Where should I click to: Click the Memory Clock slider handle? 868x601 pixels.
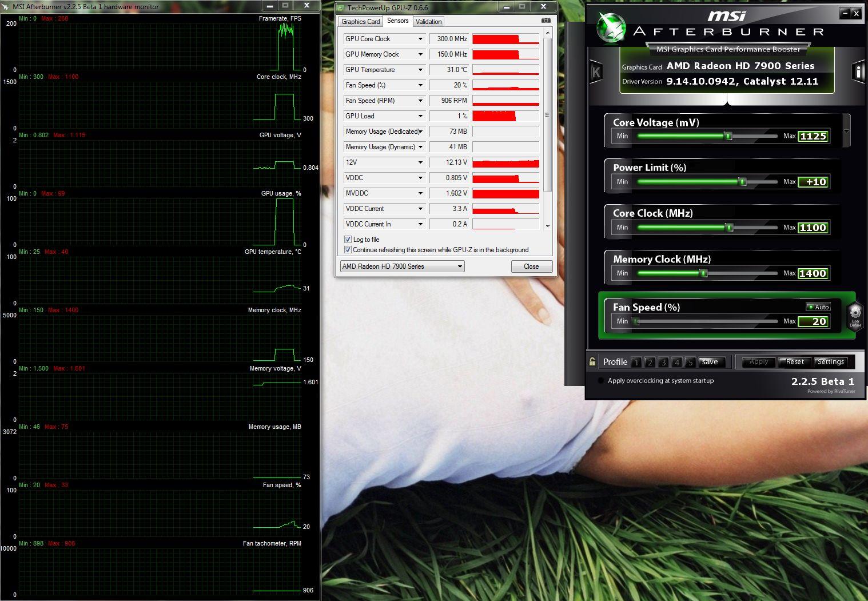[x=704, y=273]
